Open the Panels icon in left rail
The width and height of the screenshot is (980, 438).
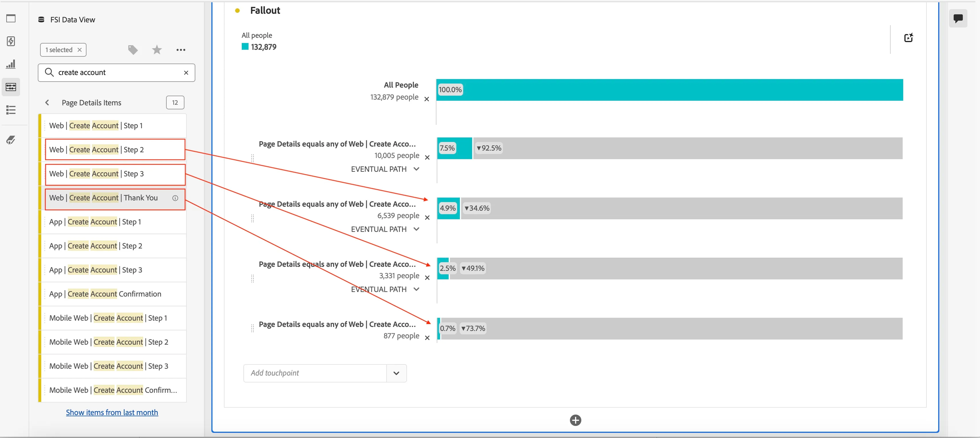pyautogui.click(x=11, y=18)
